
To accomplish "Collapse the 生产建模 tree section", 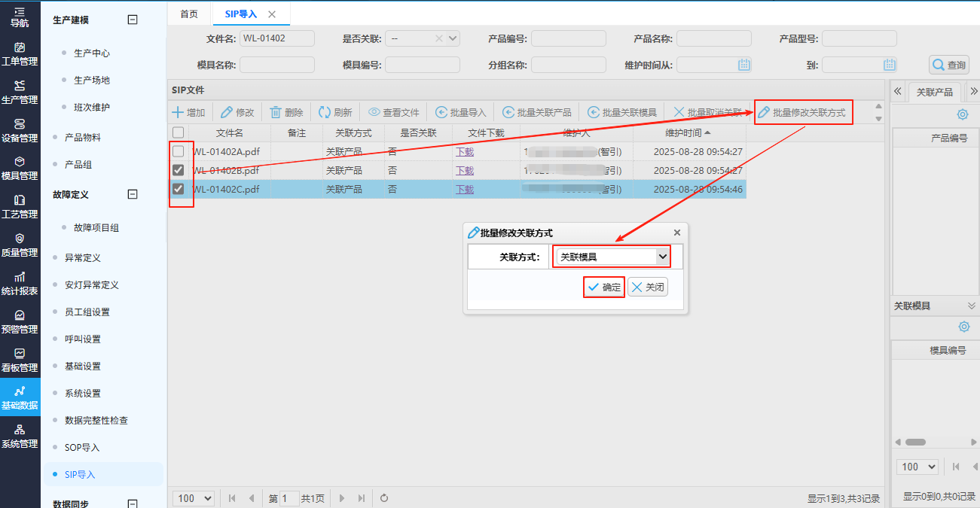I will tap(133, 20).
